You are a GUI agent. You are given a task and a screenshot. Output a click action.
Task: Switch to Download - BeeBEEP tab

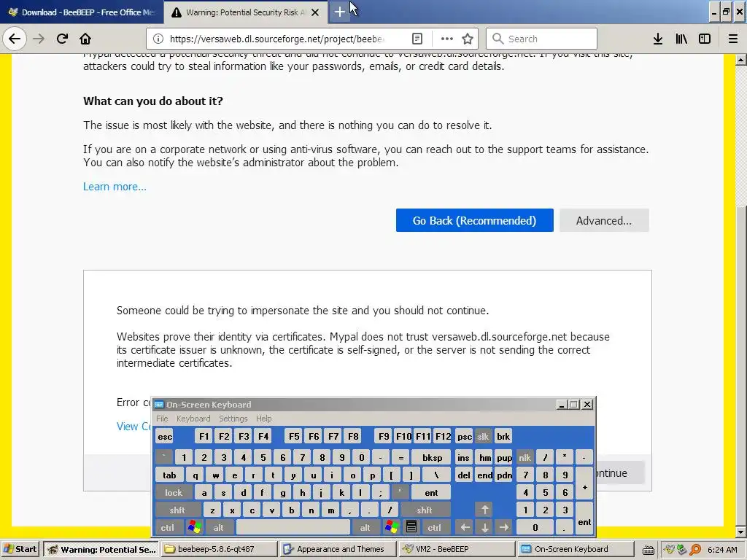pyautogui.click(x=82, y=12)
